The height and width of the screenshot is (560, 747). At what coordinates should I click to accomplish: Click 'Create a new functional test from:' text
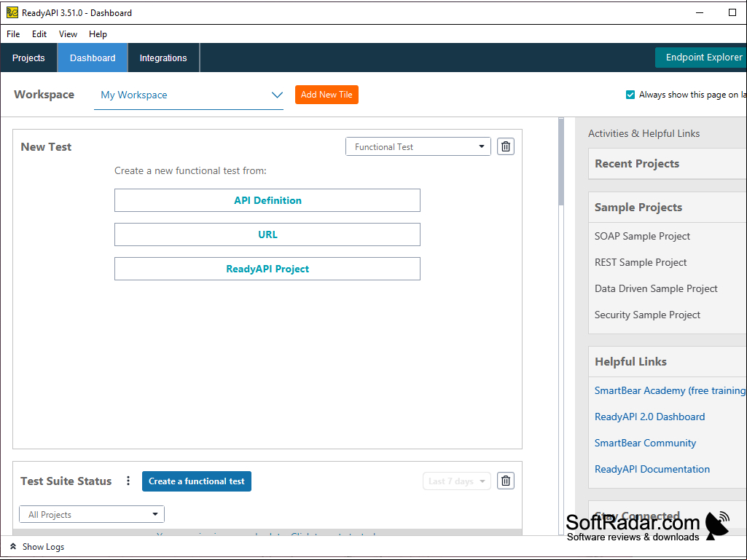point(190,171)
